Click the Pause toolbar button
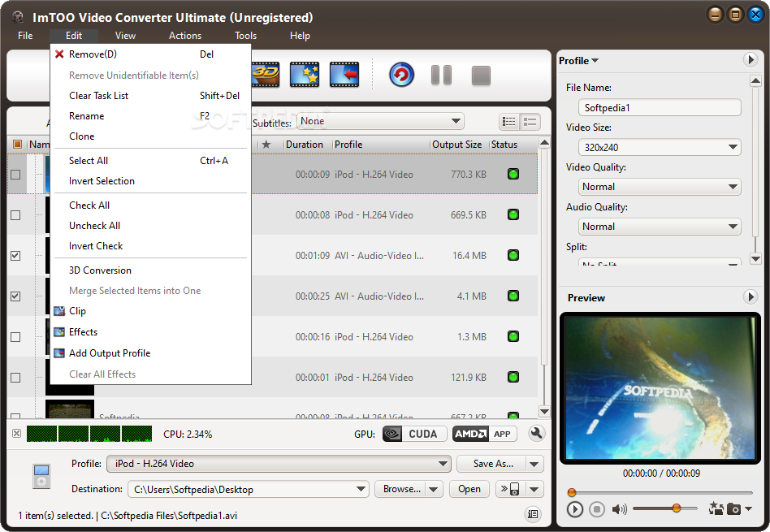The width and height of the screenshot is (770, 532). [442, 76]
